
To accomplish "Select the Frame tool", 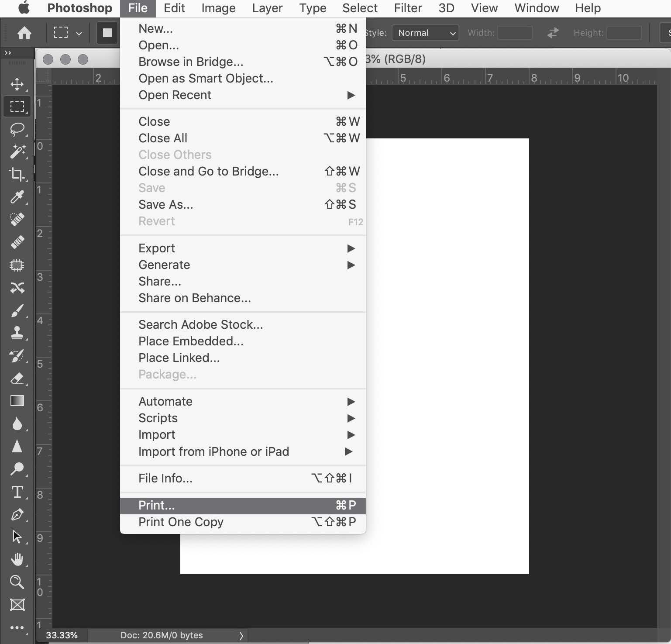I will coord(17,605).
